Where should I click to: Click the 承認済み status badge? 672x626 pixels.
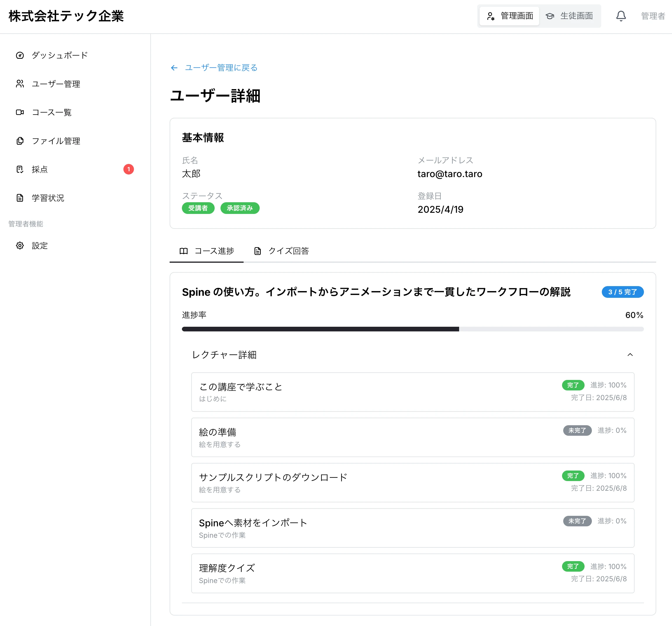pyautogui.click(x=240, y=208)
